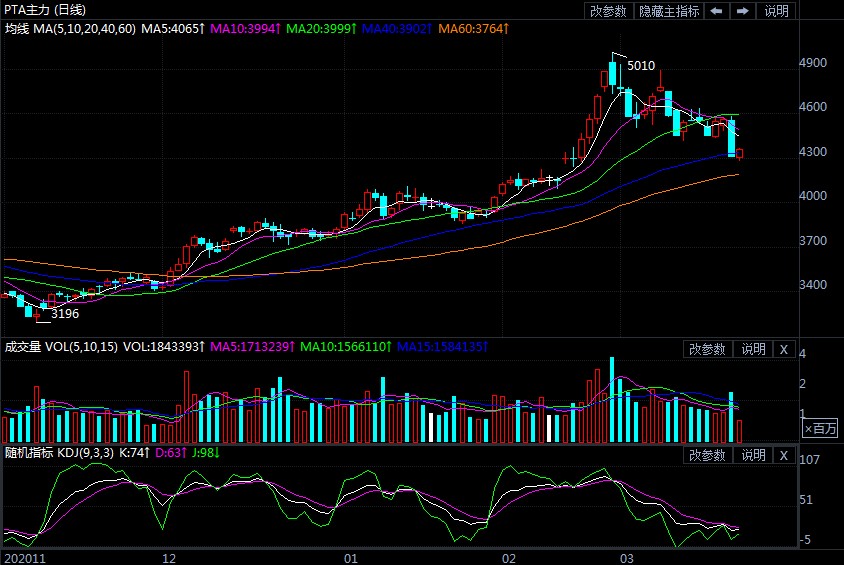The width and height of the screenshot is (844, 565).
Task: Click the 51 KDJ axis label
Action: 806,500
